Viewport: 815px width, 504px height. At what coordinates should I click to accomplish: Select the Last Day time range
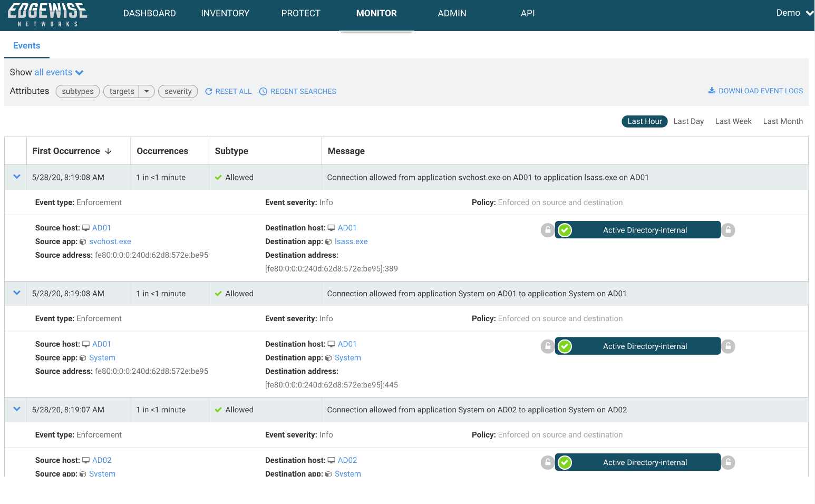click(x=688, y=121)
